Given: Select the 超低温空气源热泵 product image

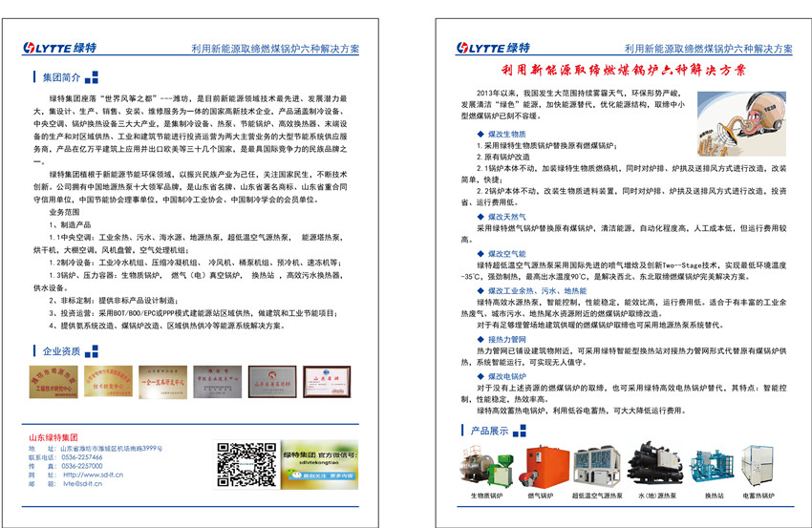Looking at the screenshot, I should pos(597,468).
